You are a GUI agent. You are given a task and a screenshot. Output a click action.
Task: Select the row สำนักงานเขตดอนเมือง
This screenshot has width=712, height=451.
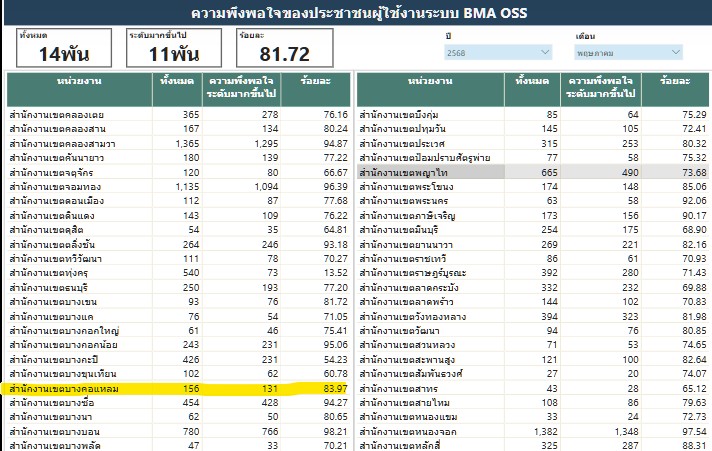tap(178, 201)
